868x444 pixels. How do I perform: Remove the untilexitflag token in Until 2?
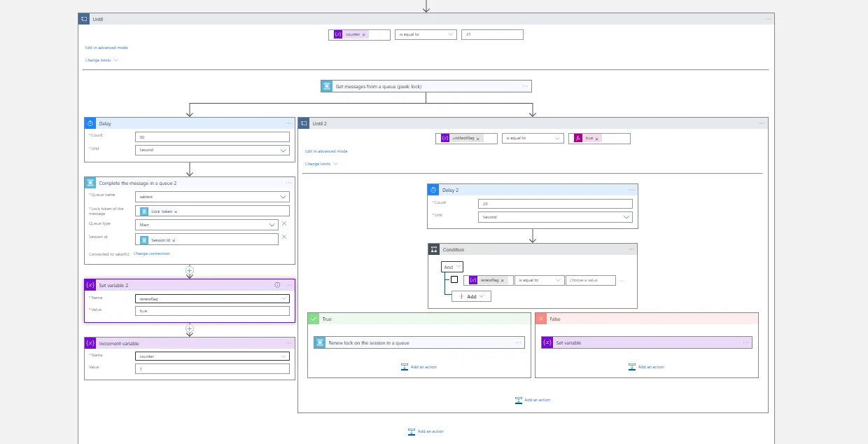pyautogui.click(x=477, y=139)
